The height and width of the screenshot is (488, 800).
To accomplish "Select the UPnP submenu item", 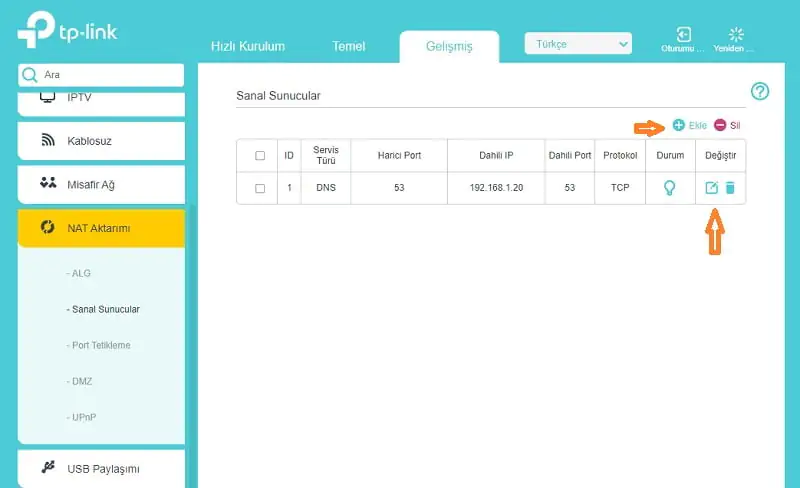I will coord(81,418).
